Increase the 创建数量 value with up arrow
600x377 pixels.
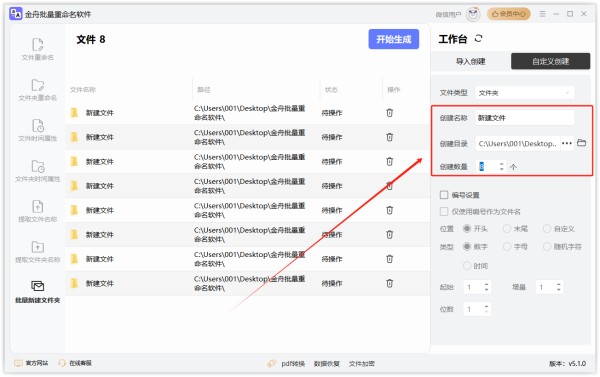(x=501, y=164)
